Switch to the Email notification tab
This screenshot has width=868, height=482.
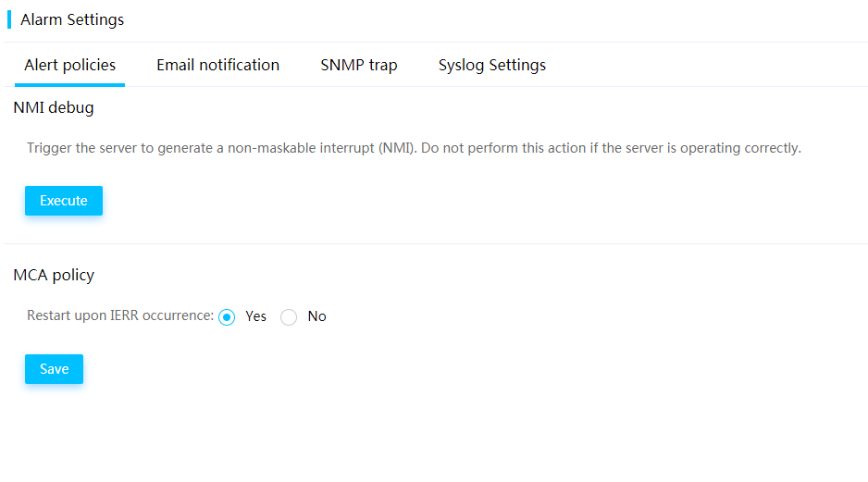[x=217, y=66]
